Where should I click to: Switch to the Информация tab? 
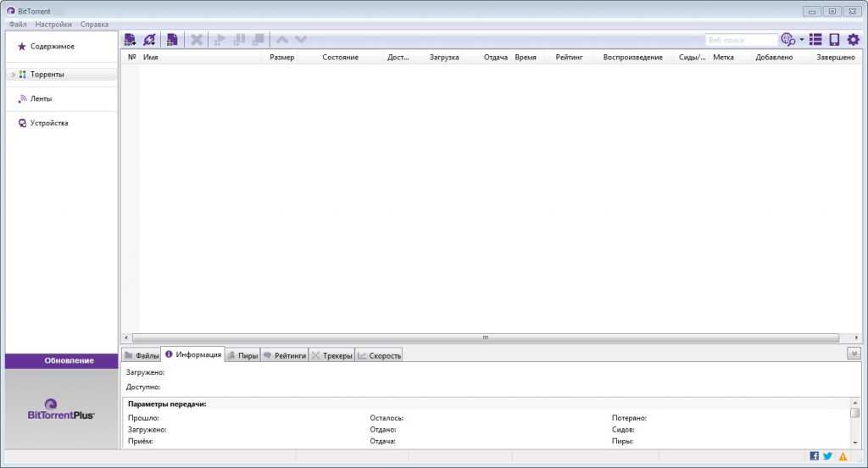[x=192, y=354]
